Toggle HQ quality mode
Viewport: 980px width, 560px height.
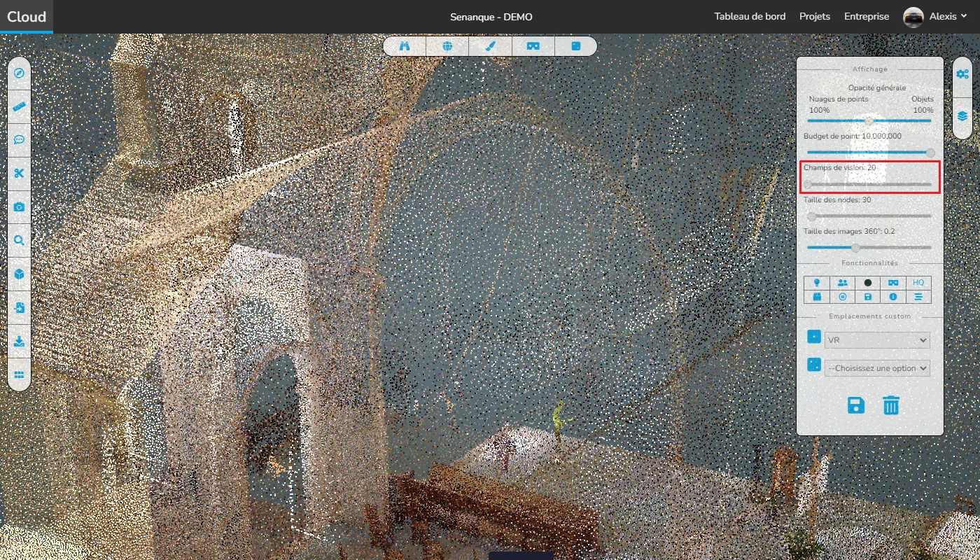[918, 283]
